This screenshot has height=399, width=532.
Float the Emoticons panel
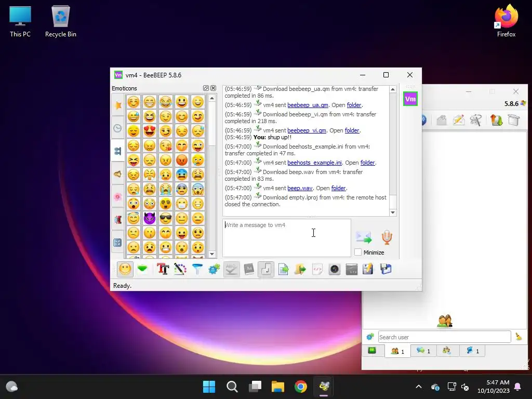coord(206,88)
